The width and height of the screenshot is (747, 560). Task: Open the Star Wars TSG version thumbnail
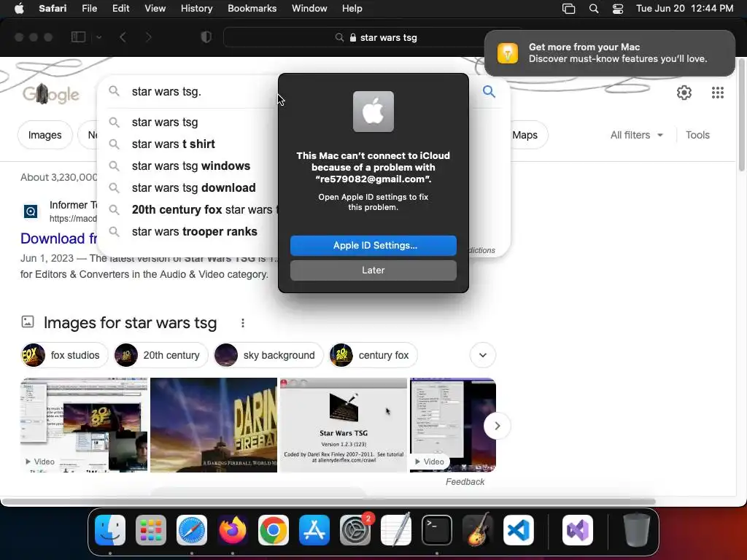pyautogui.click(x=343, y=425)
